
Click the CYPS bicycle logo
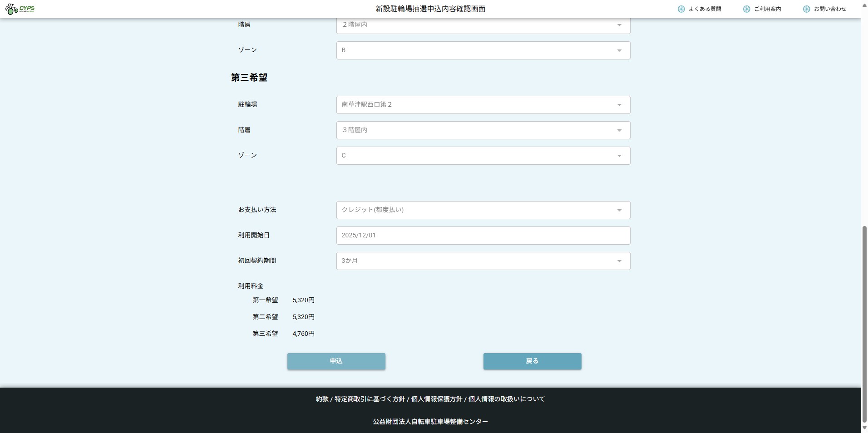point(20,9)
